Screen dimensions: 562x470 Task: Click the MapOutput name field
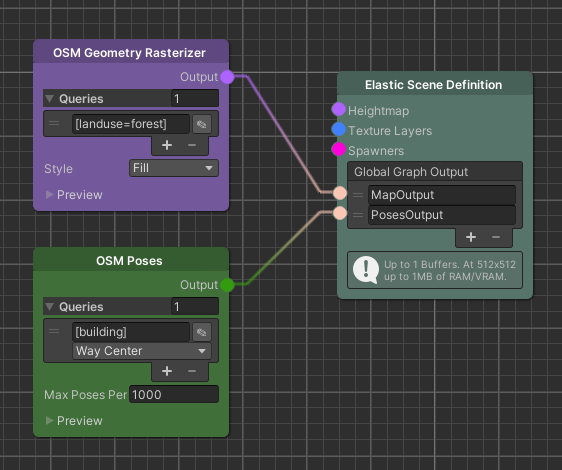442,195
